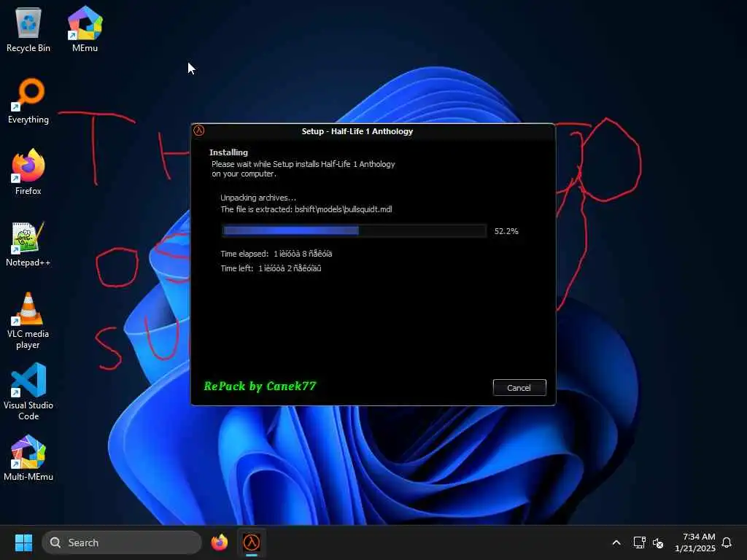Viewport: 747px width, 560px height.
Task: Open clock showing 7:34 AM
Action: [x=694, y=542]
